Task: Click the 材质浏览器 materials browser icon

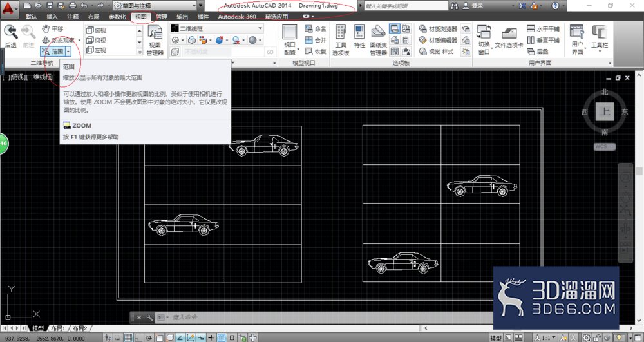Action: pos(438,29)
